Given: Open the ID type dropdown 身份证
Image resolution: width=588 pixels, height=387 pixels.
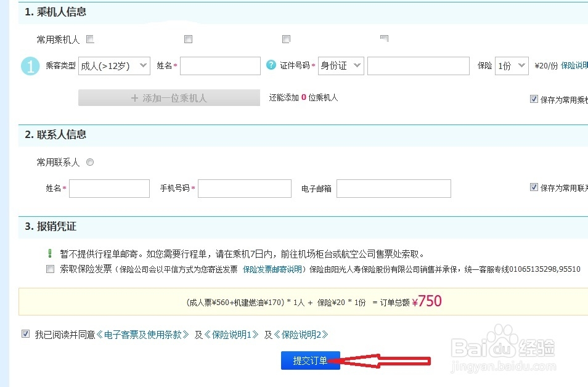Looking at the screenshot, I should (x=341, y=65).
